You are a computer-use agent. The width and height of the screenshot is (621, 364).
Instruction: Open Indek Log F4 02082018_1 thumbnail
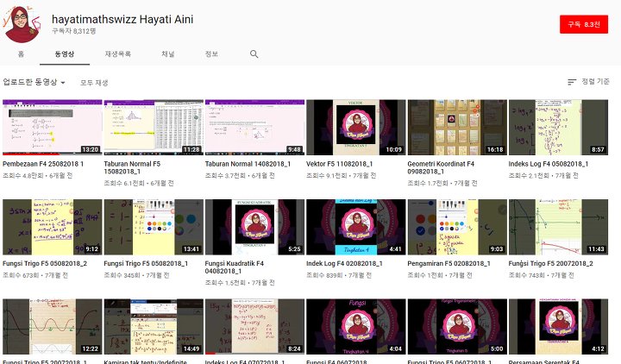(x=355, y=227)
